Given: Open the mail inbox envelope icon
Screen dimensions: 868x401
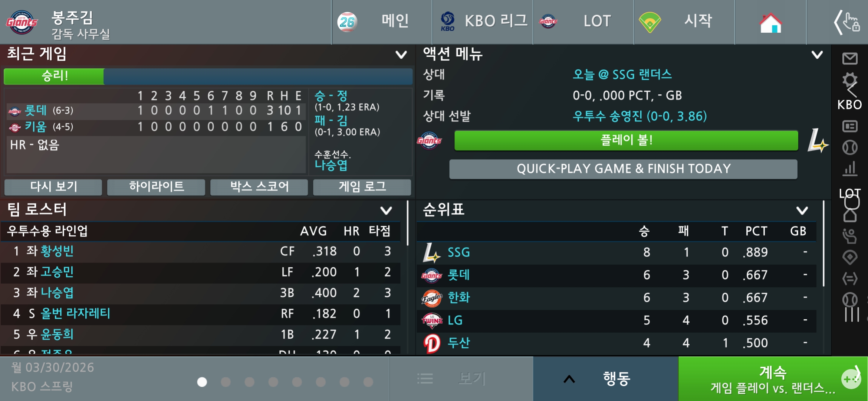Looking at the screenshot, I should coord(850,58).
